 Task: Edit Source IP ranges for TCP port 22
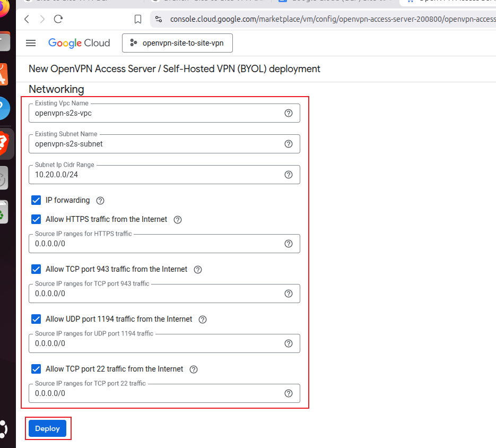(x=164, y=393)
